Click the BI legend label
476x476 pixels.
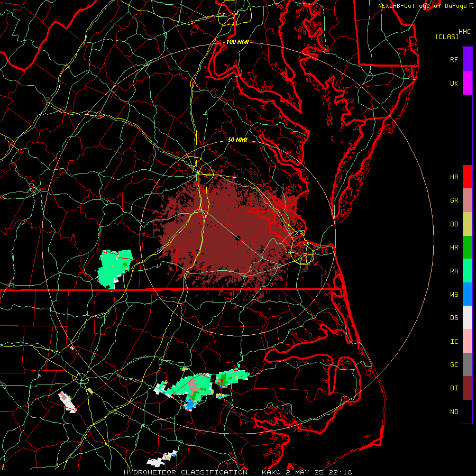[x=454, y=388]
